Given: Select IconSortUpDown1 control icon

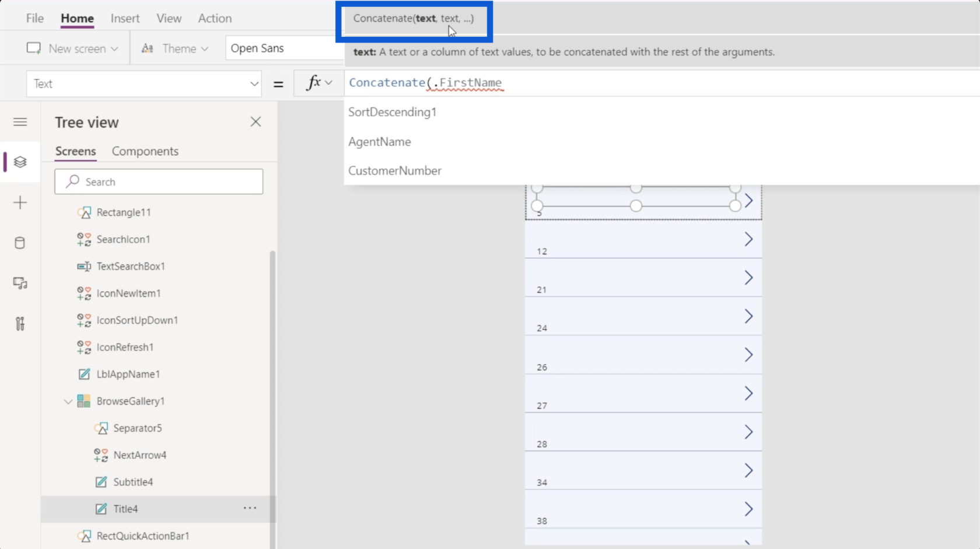Looking at the screenshot, I should [84, 320].
